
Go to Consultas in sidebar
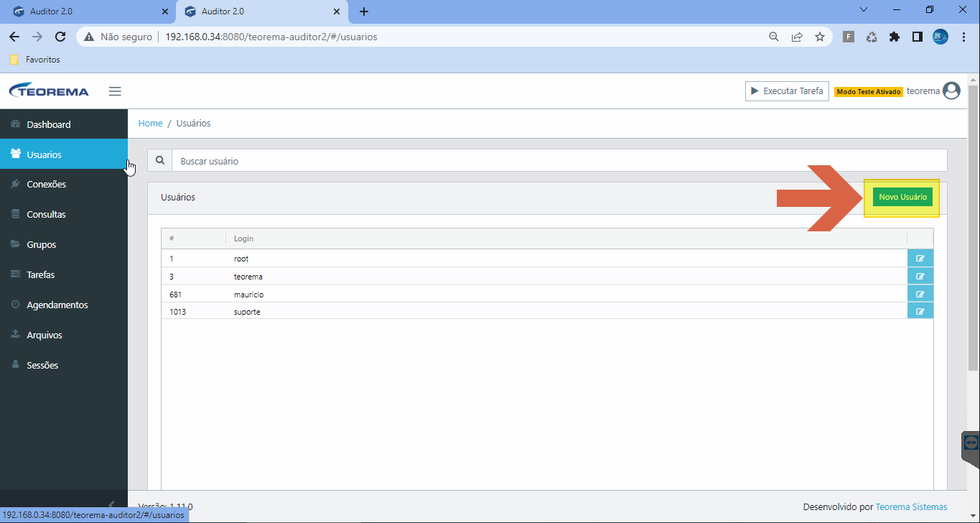[x=64, y=215]
